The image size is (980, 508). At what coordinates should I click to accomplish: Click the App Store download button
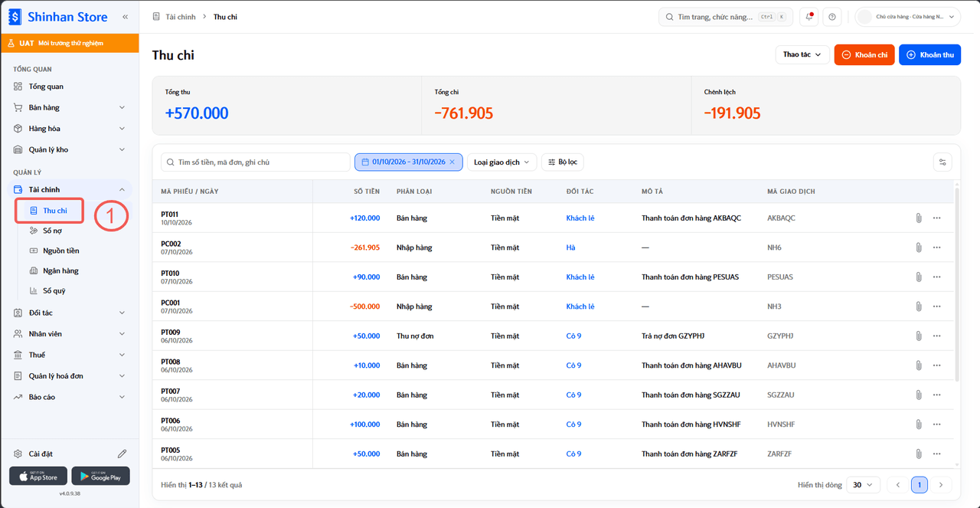38,476
